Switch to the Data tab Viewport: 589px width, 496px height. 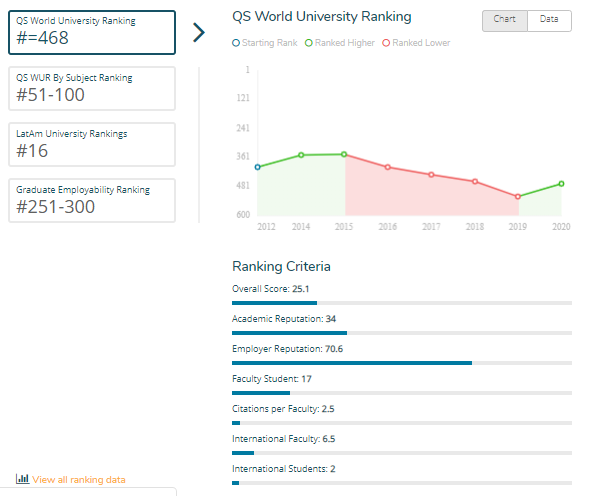(x=549, y=21)
